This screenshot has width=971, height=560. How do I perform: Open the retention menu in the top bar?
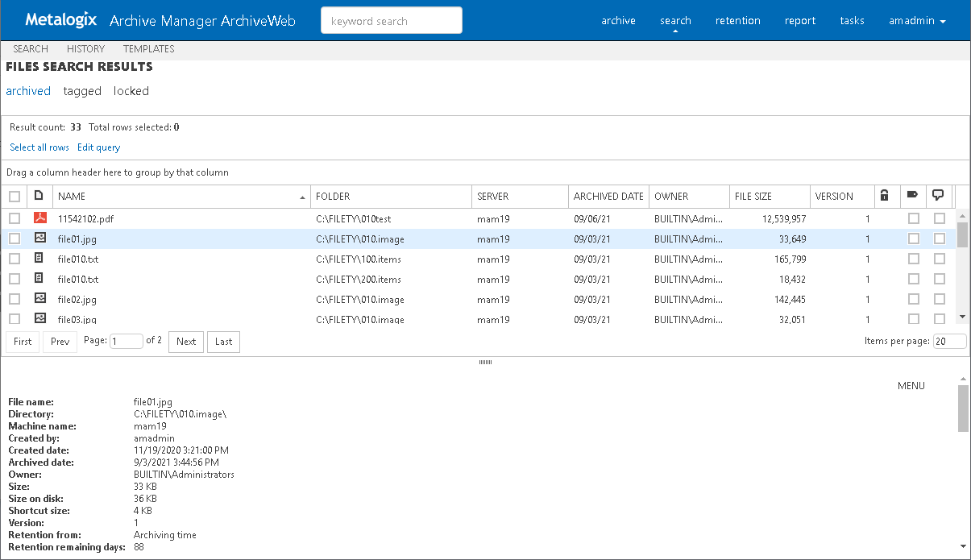tap(737, 21)
